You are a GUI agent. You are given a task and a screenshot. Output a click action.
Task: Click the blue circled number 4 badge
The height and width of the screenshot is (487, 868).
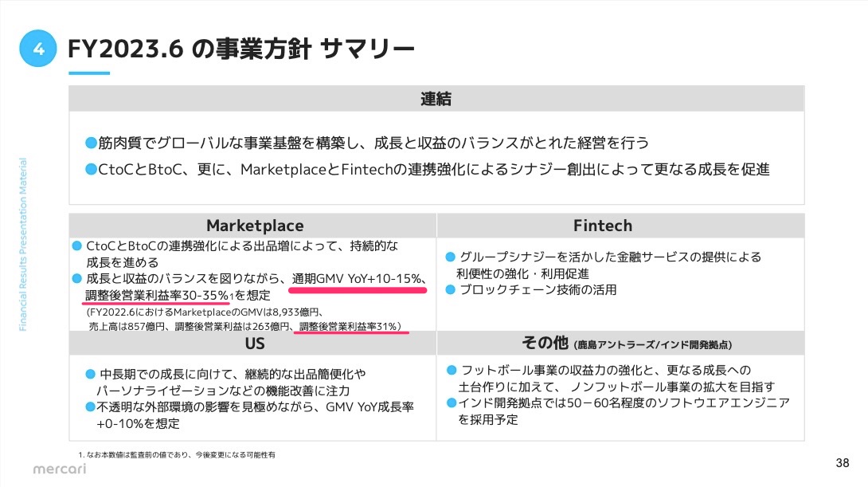click(x=38, y=49)
